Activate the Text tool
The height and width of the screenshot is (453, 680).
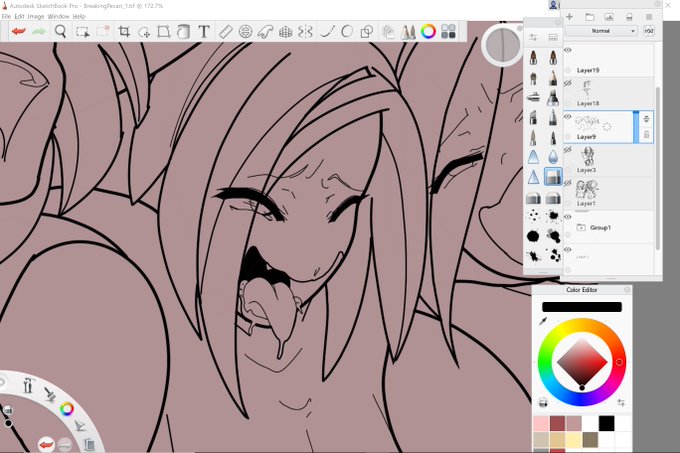pos(204,31)
